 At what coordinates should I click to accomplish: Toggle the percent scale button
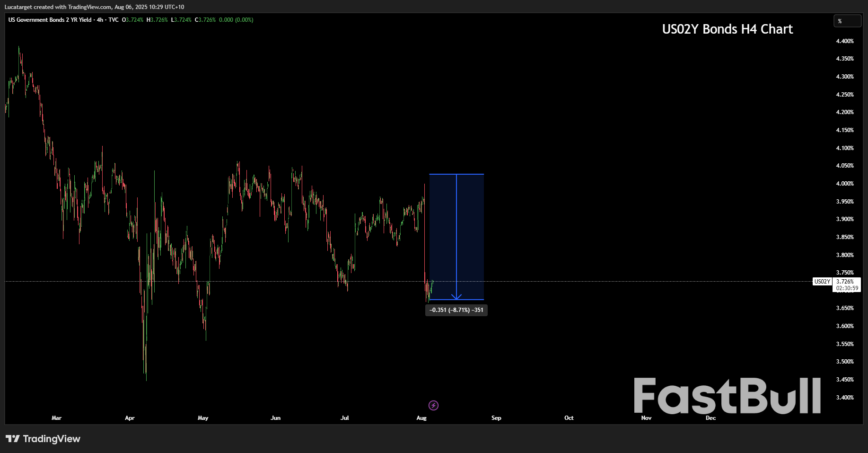click(846, 21)
